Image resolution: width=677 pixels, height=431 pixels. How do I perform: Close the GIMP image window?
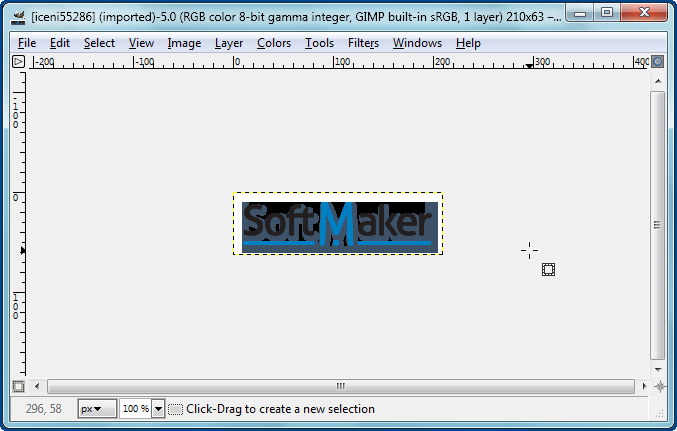tap(643, 13)
